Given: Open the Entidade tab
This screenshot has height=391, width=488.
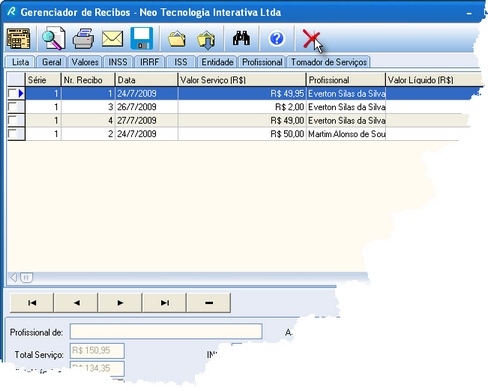Looking at the screenshot, I should click(217, 62).
